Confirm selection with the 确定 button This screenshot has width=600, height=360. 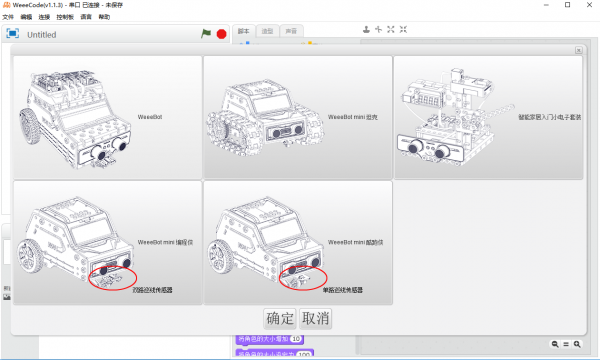[x=280, y=318]
